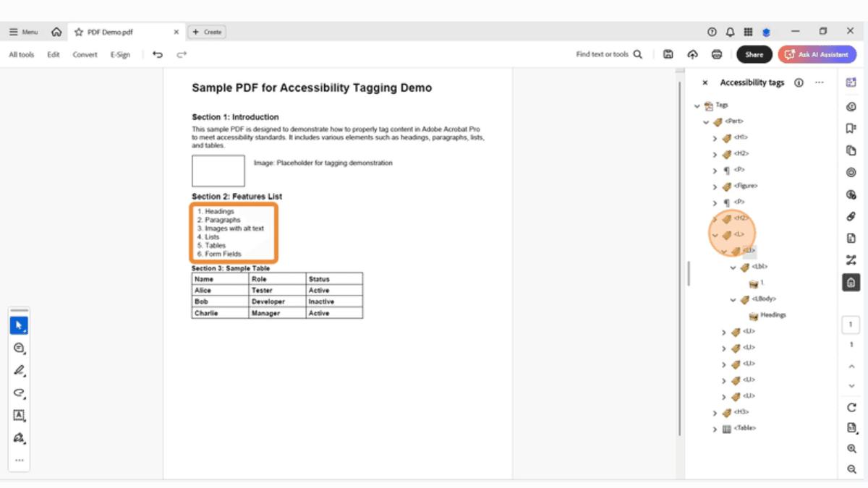
Task: Open the Bookmarks panel icon
Action: click(x=851, y=127)
